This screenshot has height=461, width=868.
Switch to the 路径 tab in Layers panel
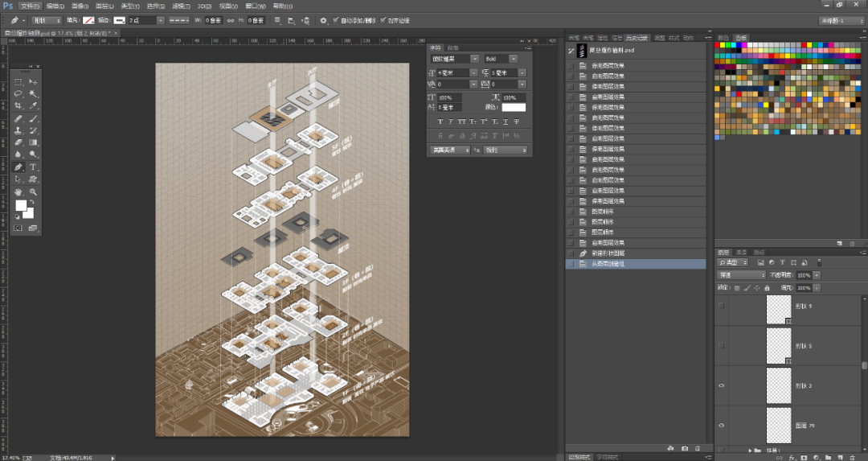[x=759, y=253]
